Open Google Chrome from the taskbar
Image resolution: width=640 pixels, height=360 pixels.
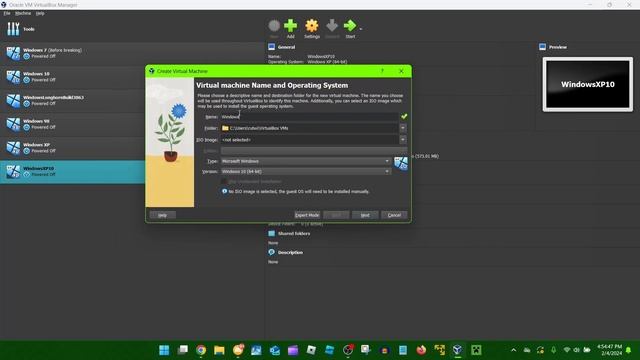point(201,350)
